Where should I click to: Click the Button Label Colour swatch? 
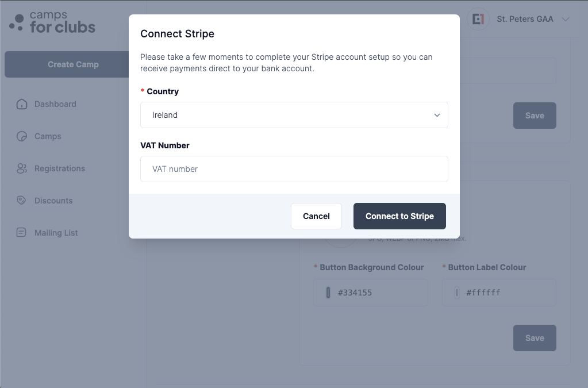point(457,293)
